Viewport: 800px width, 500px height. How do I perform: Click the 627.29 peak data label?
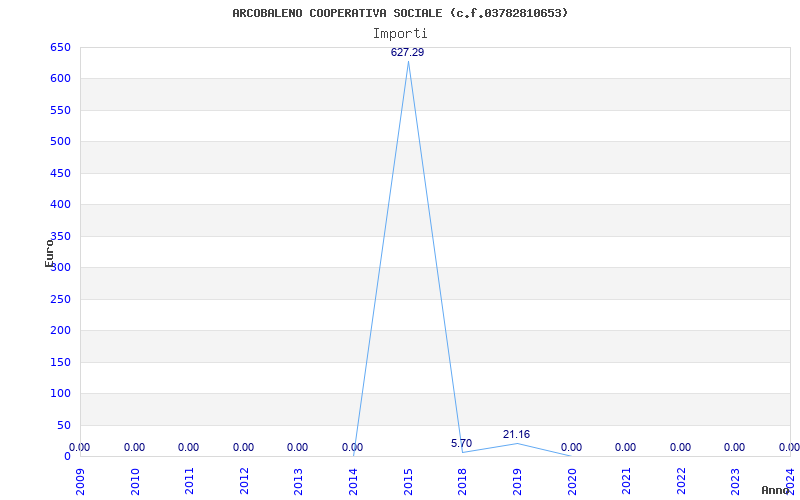(407, 52)
